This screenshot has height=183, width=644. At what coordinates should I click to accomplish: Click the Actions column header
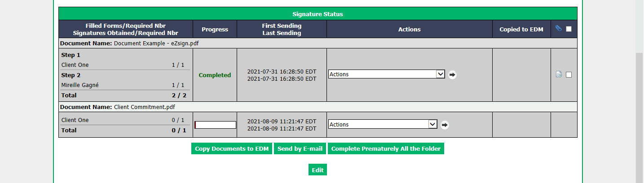(x=410, y=29)
